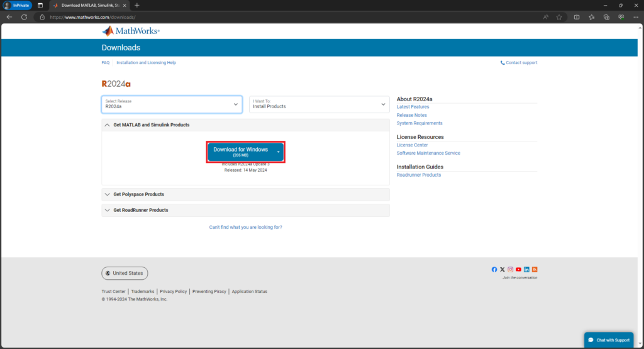Open the LinkedIn social icon
Screen dimensions: 644x349
[526, 269]
